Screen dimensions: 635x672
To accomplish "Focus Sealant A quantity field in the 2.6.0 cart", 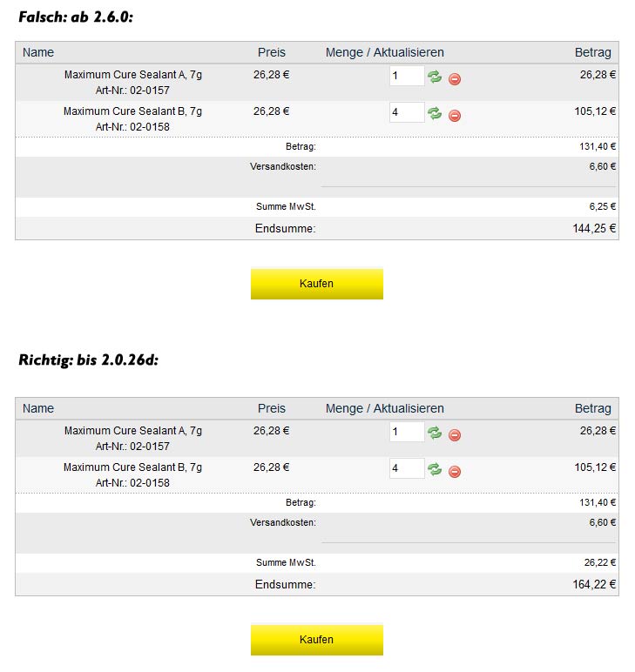I will click(x=406, y=77).
